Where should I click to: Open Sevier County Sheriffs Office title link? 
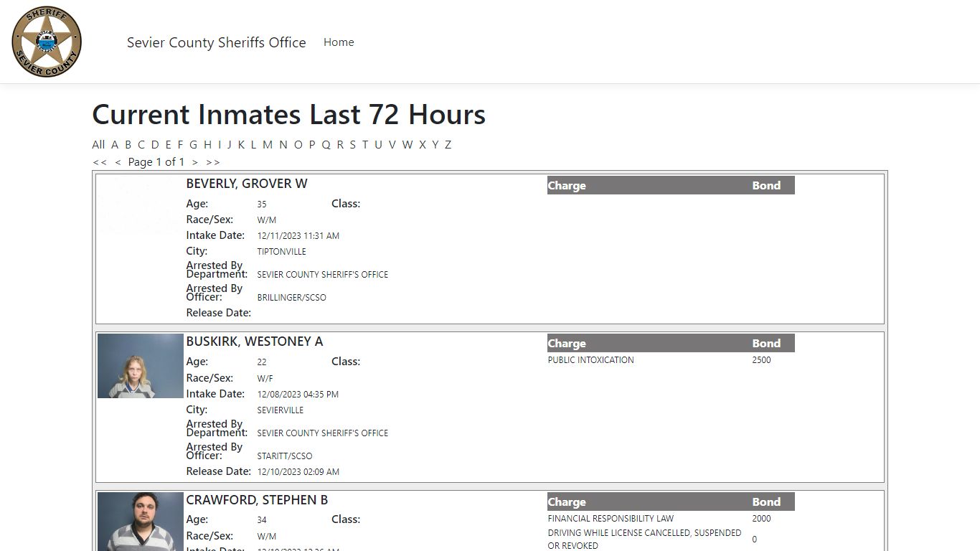(217, 42)
